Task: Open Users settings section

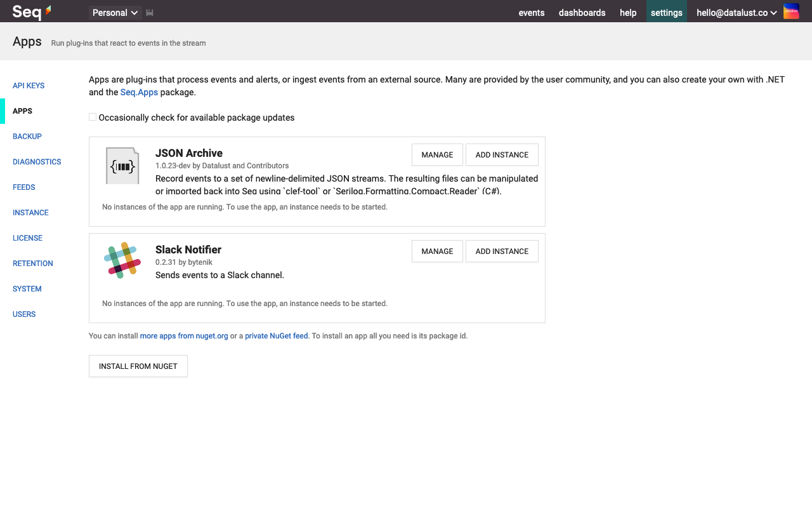Action: click(x=24, y=314)
